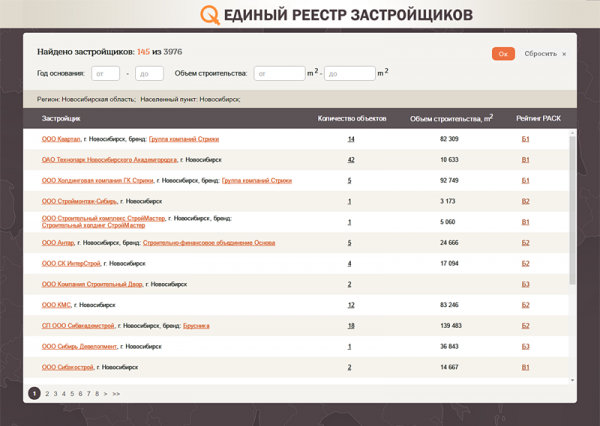This screenshot has width=600, height=426.
Task: Open ООО Строймонтаж-Сибирь link
Action: click(79, 201)
